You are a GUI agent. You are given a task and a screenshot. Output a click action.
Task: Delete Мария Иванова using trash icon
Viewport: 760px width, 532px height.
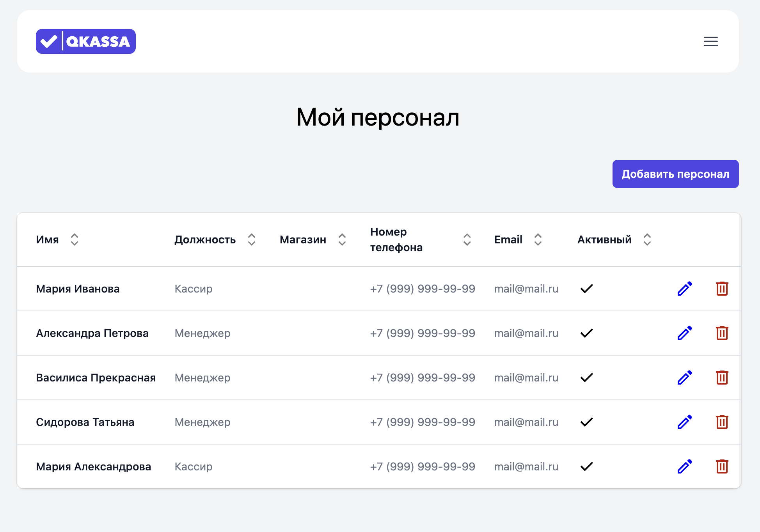722,289
